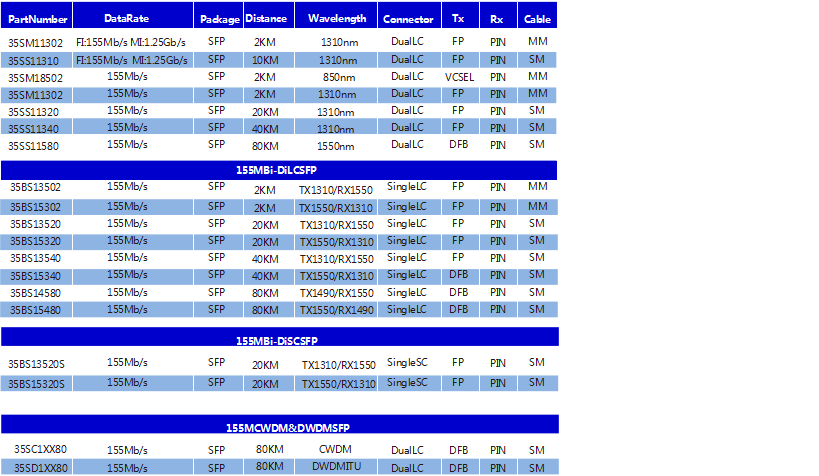The image size is (819, 476).
Task: Select SingleSC connector in 35BS15320S row
Action: pyautogui.click(x=407, y=382)
